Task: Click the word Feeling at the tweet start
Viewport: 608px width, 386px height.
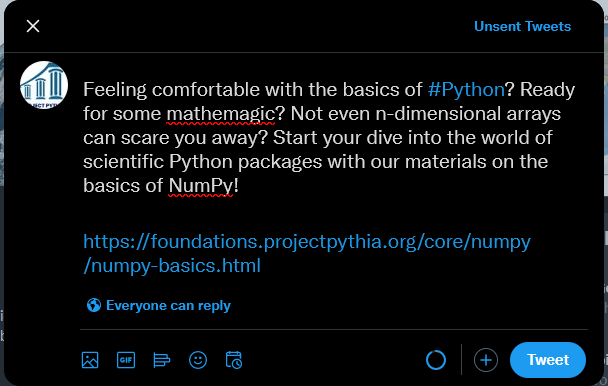Action: [115, 90]
